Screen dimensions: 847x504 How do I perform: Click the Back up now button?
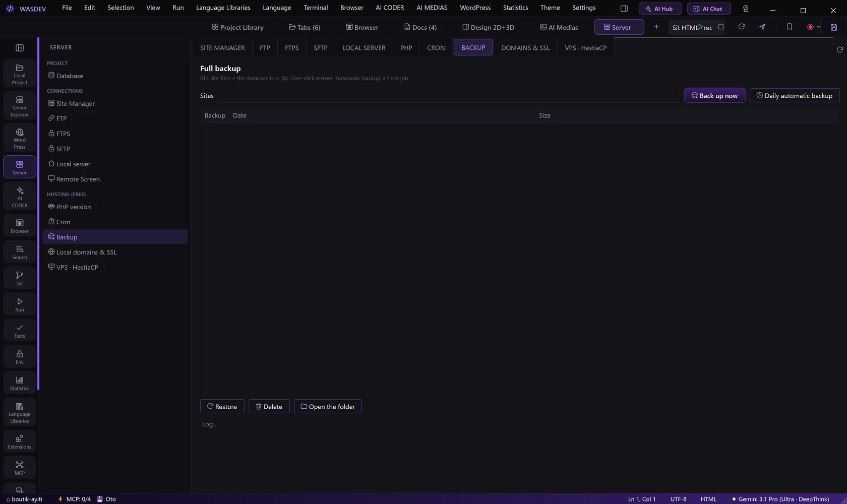[x=714, y=96]
